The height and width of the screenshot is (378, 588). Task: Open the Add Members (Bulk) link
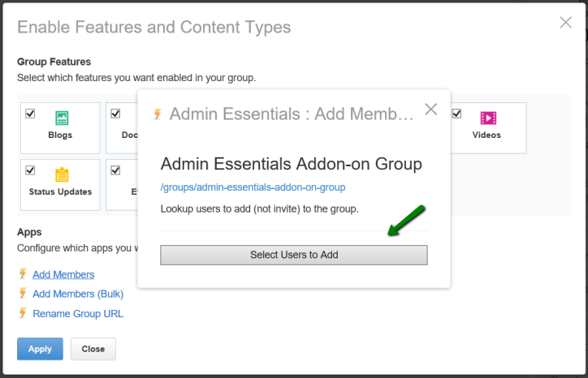(x=78, y=294)
